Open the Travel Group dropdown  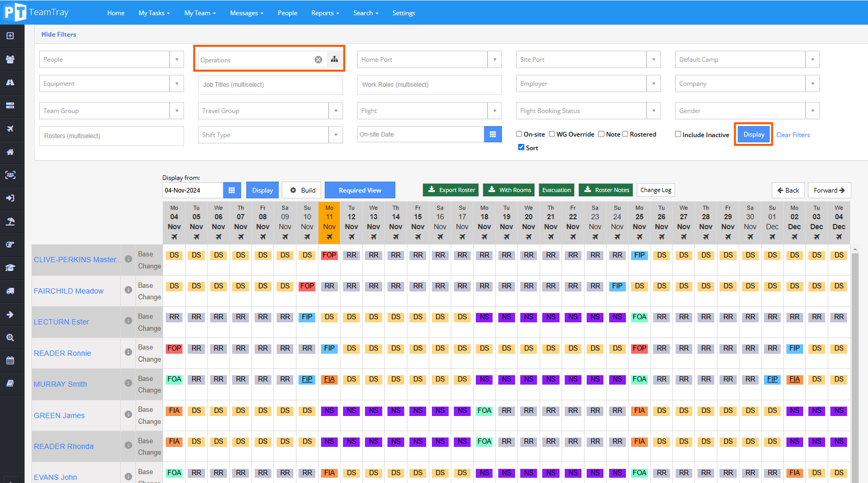pos(336,111)
